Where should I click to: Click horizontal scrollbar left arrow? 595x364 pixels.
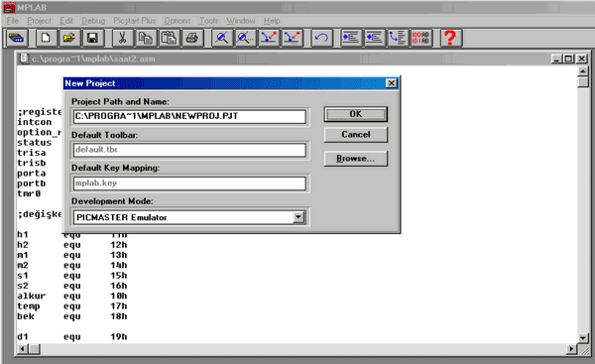tap(23, 349)
